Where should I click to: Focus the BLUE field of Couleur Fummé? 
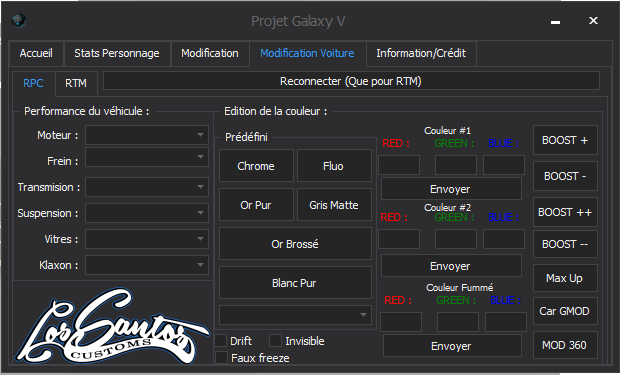pos(506,322)
